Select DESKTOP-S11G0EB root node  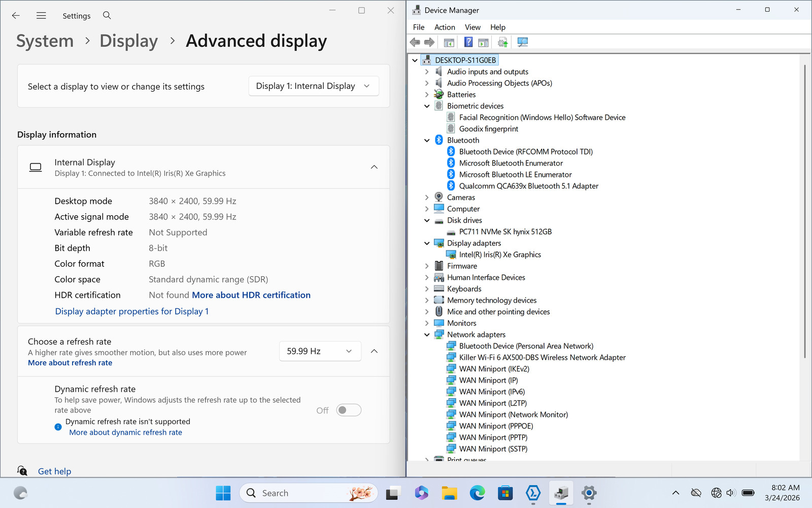click(465, 60)
